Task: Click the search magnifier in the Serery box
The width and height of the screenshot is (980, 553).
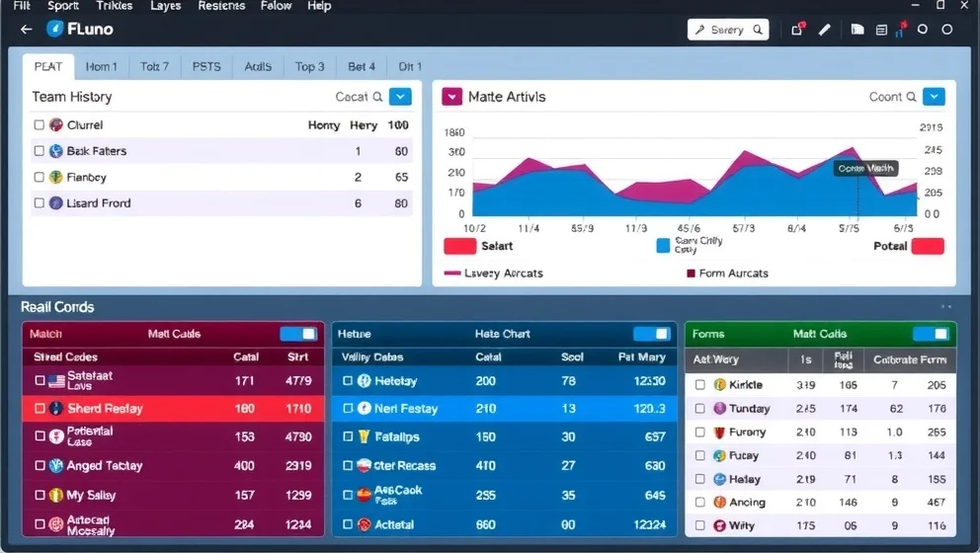Action: click(759, 30)
